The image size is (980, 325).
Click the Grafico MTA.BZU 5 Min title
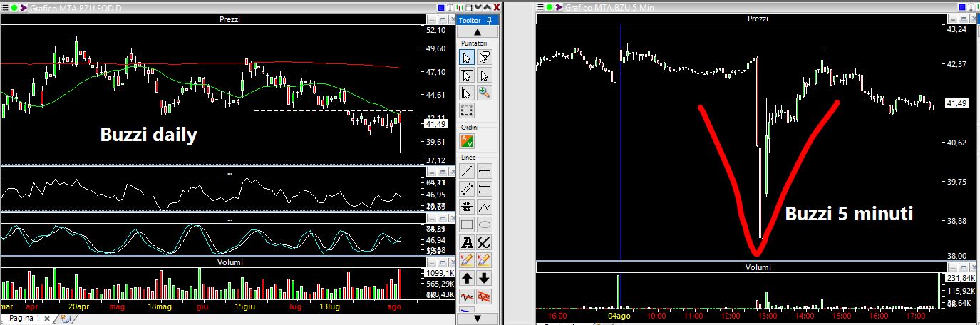point(609,7)
